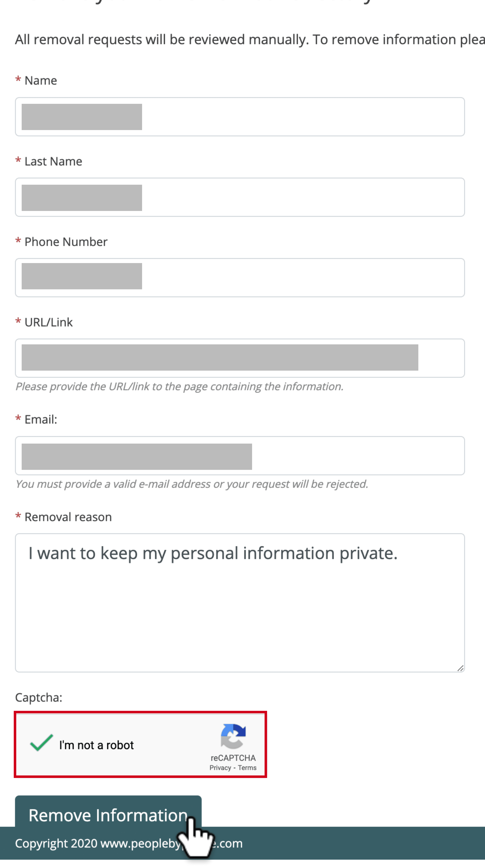This screenshot has width=485, height=868.
Task: Toggle the I'm not a robot checkmark
Action: 41,743
